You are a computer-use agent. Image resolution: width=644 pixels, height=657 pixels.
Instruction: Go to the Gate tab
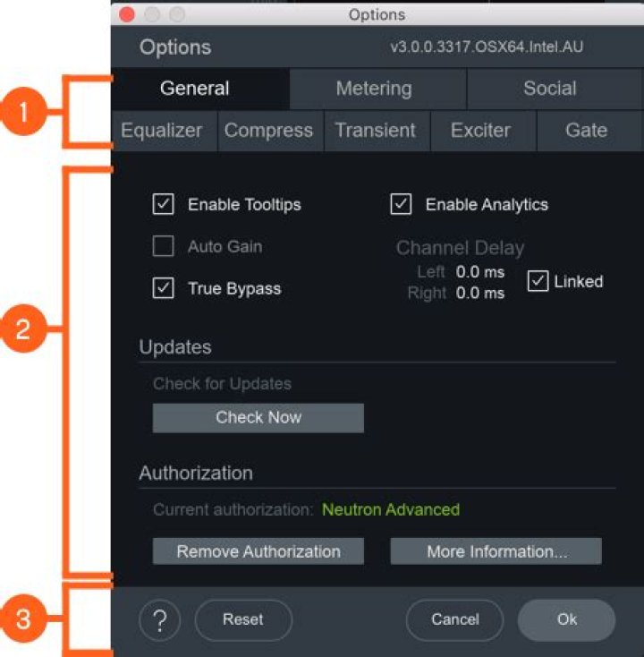[586, 131]
